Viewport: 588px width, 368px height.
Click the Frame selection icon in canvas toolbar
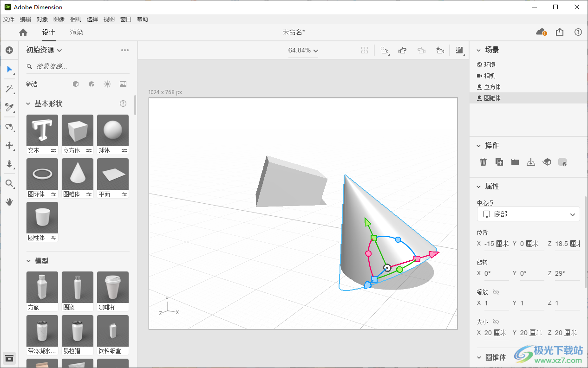pos(365,50)
